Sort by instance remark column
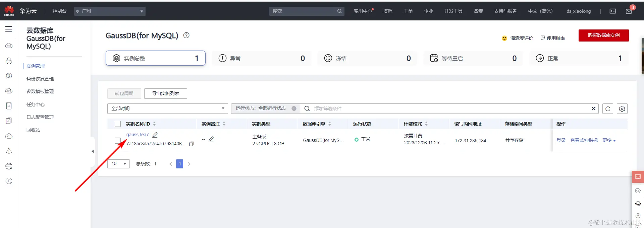Image resolution: width=644 pixels, height=228 pixels. click(x=224, y=124)
